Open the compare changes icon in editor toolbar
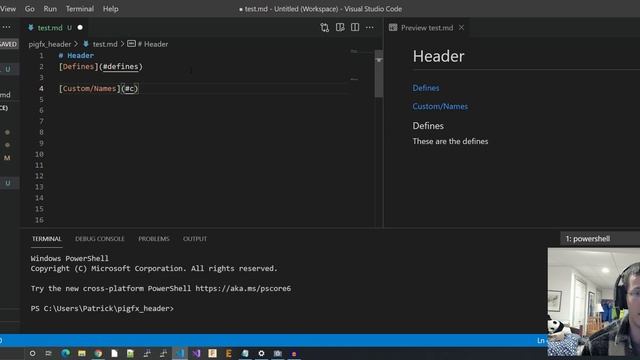640x360 pixels. pyautogui.click(x=324, y=27)
